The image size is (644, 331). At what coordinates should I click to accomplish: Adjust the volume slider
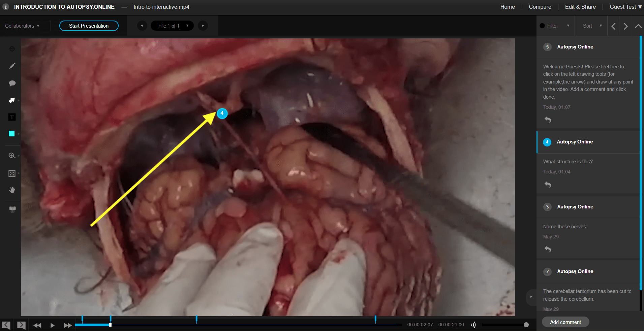pos(505,325)
